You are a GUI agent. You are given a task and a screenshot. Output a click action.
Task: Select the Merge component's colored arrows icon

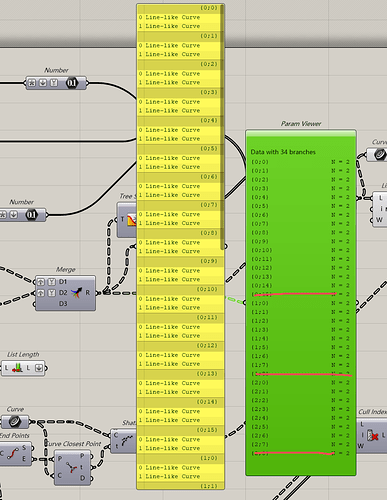[76, 293]
